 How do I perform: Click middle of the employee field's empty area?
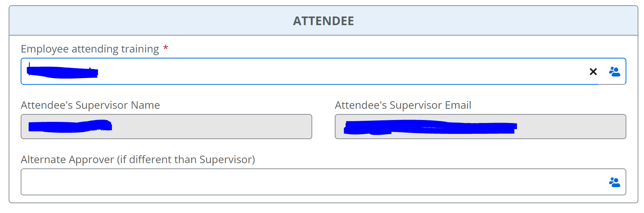tap(338, 72)
